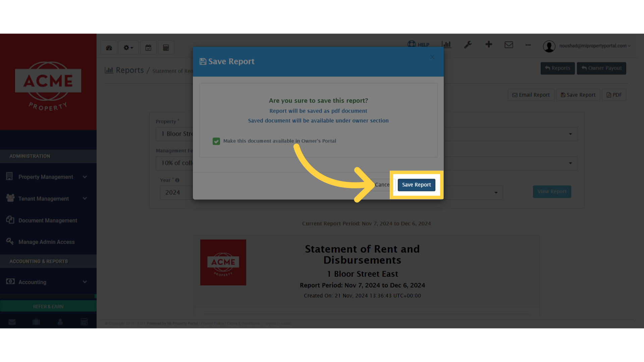Screen dimensions: 644x362
Task: Expand Property Management menu
Action: tap(48, 177)
